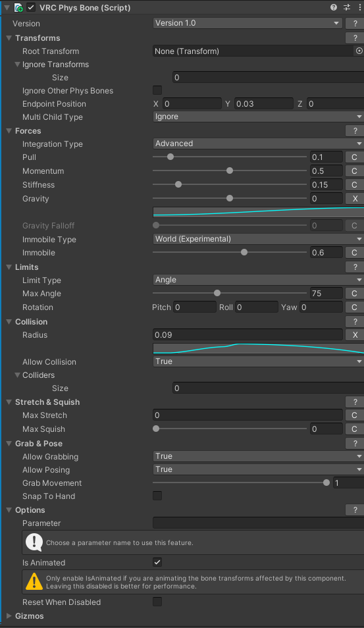364x628 pixels.
Task: Click the Limits section help button
Action: tap(355, 267)
